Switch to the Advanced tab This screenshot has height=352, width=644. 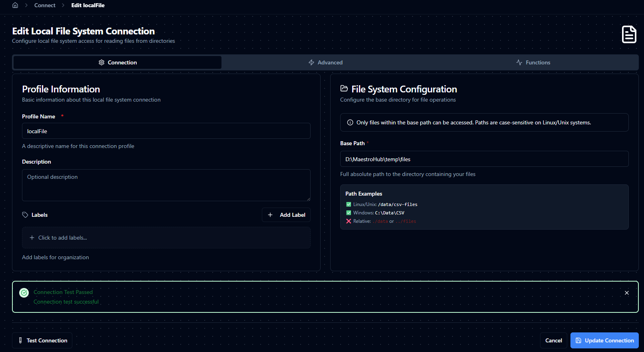[325, 62]
